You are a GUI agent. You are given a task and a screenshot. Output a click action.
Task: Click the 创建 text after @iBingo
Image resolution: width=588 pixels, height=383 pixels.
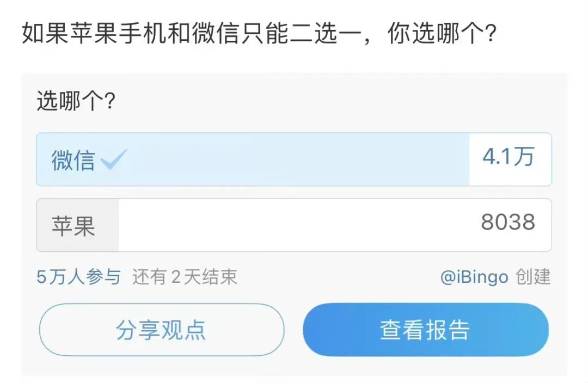point(533,277)
